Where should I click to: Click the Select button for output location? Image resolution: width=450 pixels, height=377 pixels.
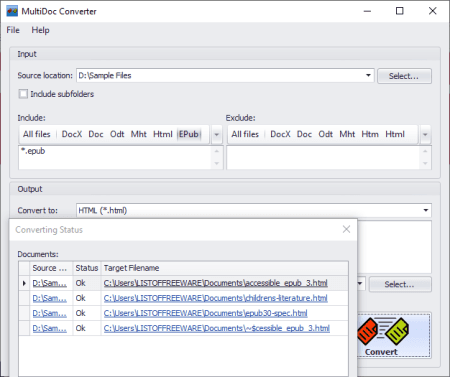[x=400, y=284]
